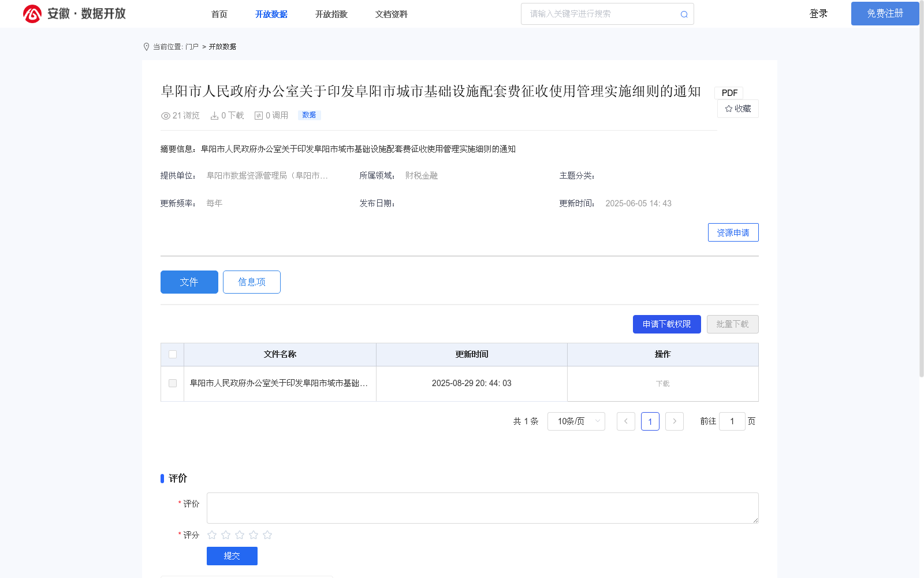This screenshot has height=578, width=924.
Task: Click the 数据 tag label
Action: coord(310,115)
